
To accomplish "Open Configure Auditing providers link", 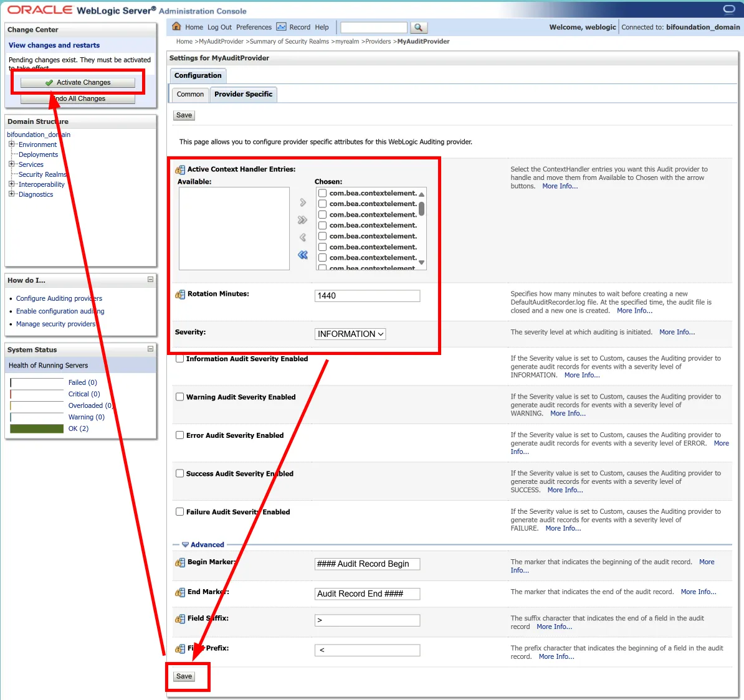I will click(x=59, y=298).
